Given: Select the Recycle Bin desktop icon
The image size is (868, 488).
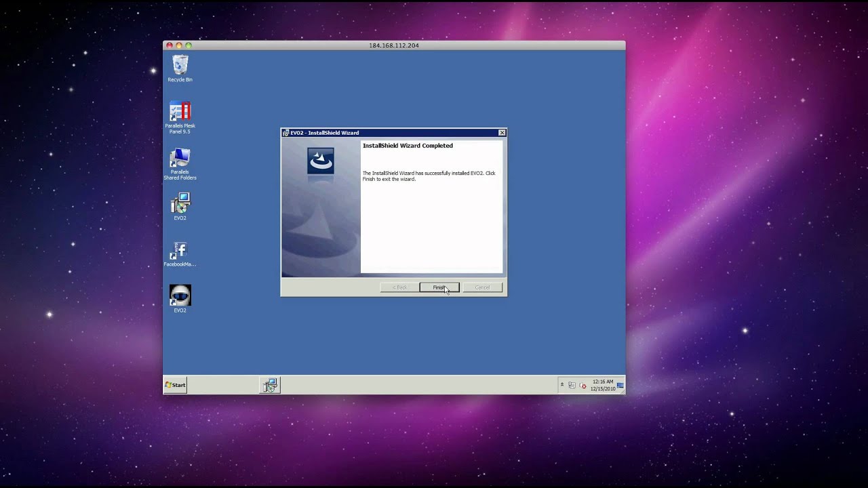Looking at the screenshot, I should 180,69.
